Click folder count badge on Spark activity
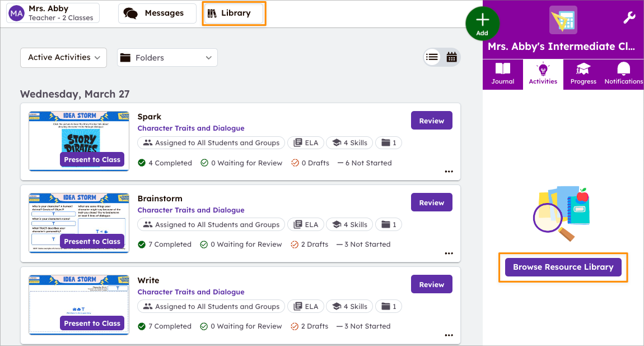Screen dimensions: 644x346 [388, 143]
